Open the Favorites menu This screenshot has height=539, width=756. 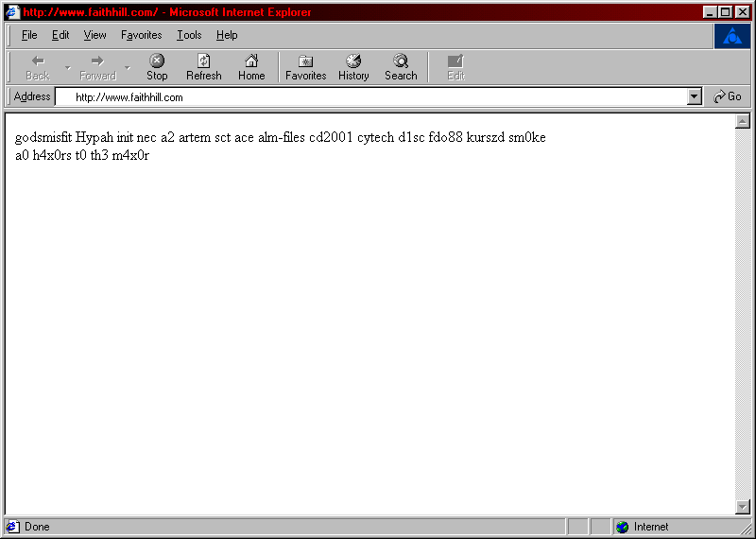[141, 35]
